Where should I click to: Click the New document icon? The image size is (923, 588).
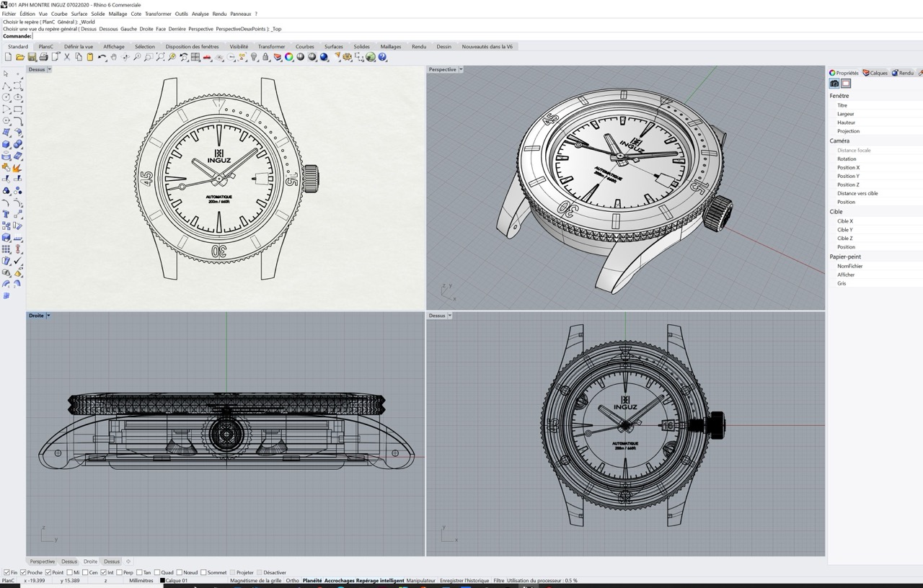pyautogui.click(x=8, y=57)
